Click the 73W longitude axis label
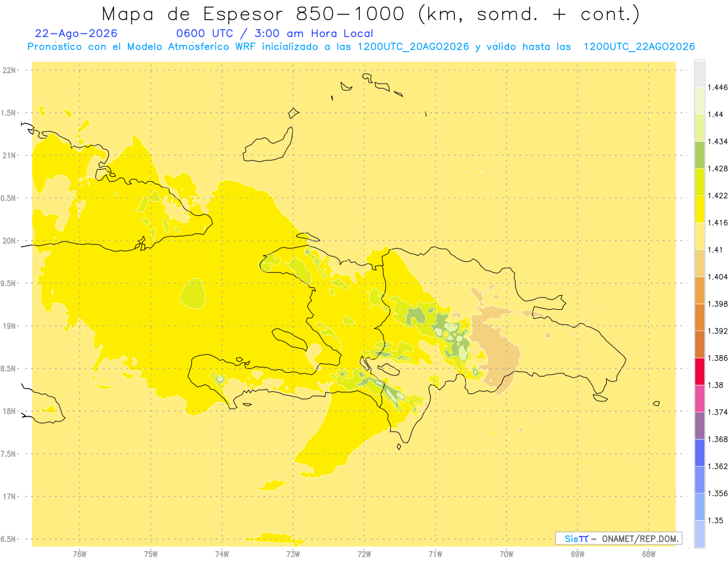 pos(293,554)
